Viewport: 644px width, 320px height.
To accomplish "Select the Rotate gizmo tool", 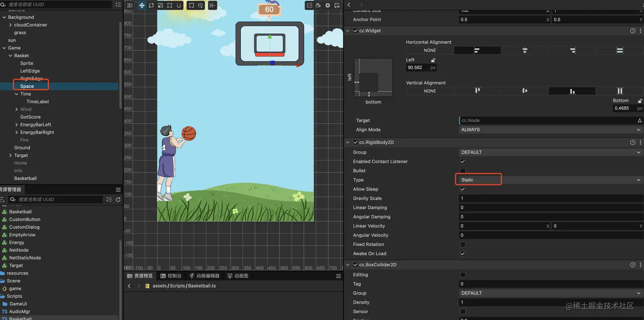I will (151, 6).
